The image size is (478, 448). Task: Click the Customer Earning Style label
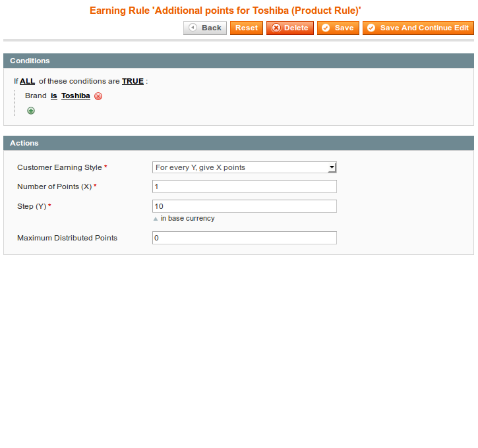pos(59,167)
